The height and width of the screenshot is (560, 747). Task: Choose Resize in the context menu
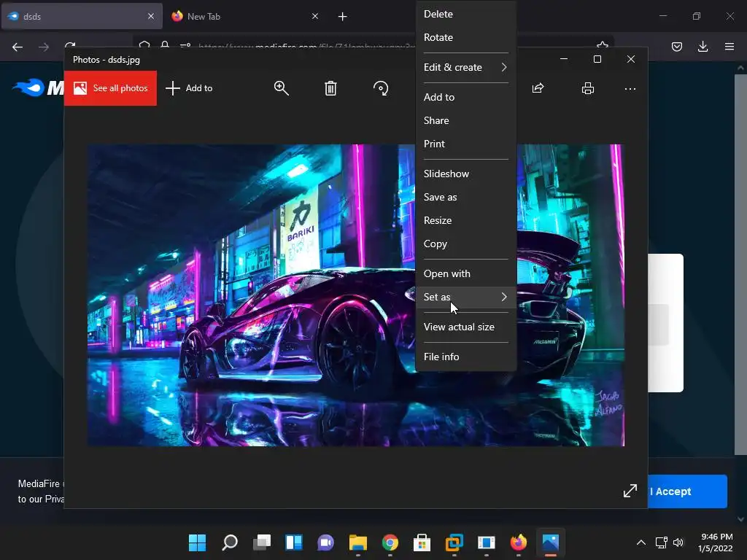click(x=466, y=220)
